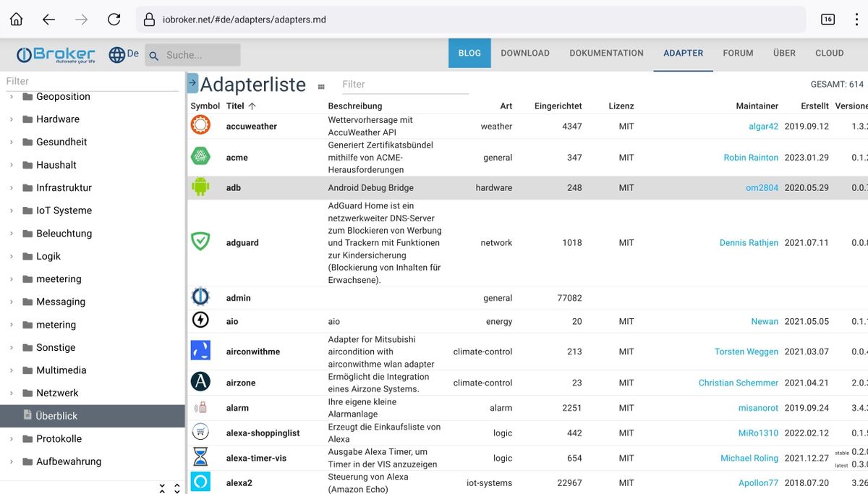This screenshot has width=868, height=494.
Task: Switch to the grid view icon beside Adapterliste
Action: pos(321,87)
